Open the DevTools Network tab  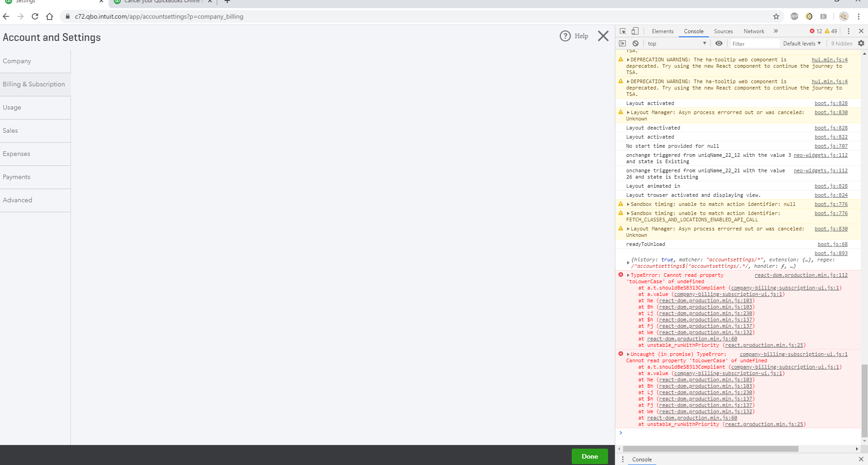(x=754, y=31)
